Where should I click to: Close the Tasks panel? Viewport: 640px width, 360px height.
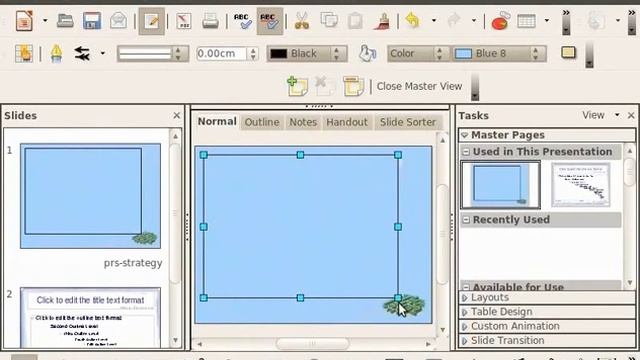pyautogui.click(x=631, y=116)
